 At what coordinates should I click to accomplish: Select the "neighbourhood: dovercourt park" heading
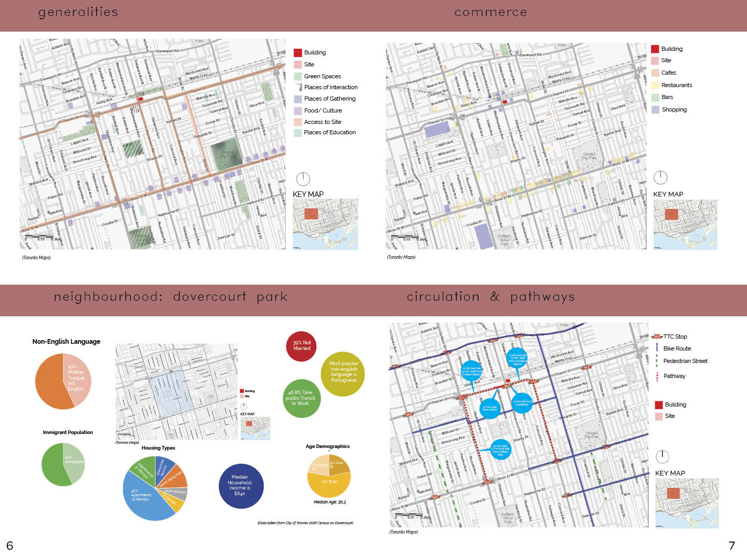point(170,297)
